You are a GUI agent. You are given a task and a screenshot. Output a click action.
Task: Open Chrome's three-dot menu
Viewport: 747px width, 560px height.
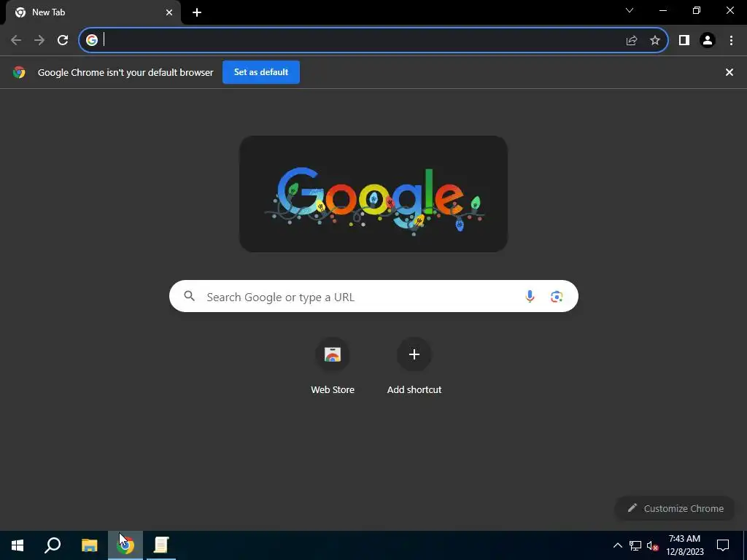(731, 40)
